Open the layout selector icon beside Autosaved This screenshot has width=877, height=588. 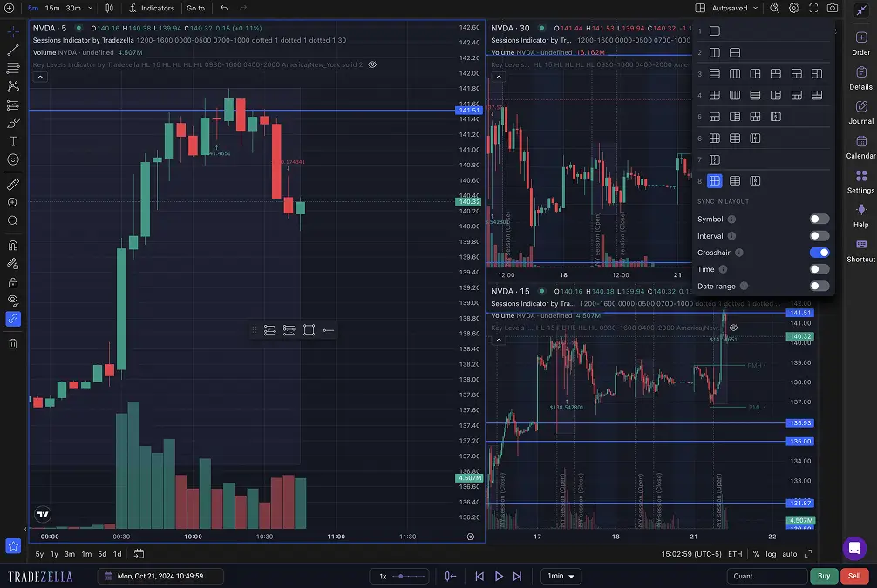coord(700,8)
